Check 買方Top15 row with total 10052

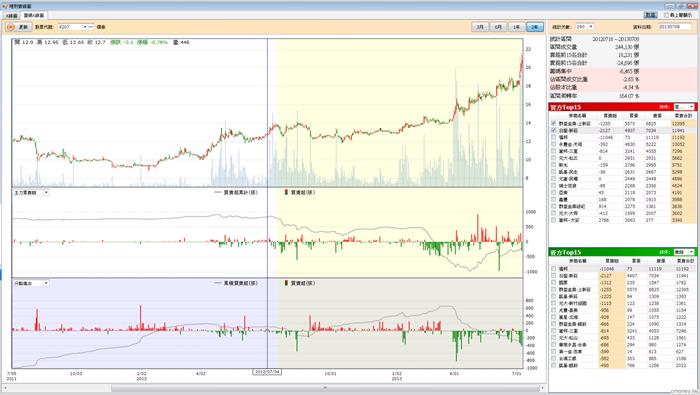(554, 144)
